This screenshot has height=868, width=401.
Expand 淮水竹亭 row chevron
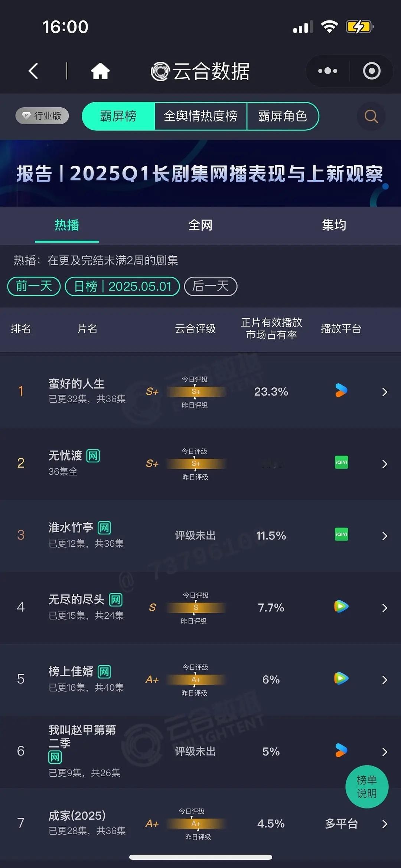(x=385, y=536)
